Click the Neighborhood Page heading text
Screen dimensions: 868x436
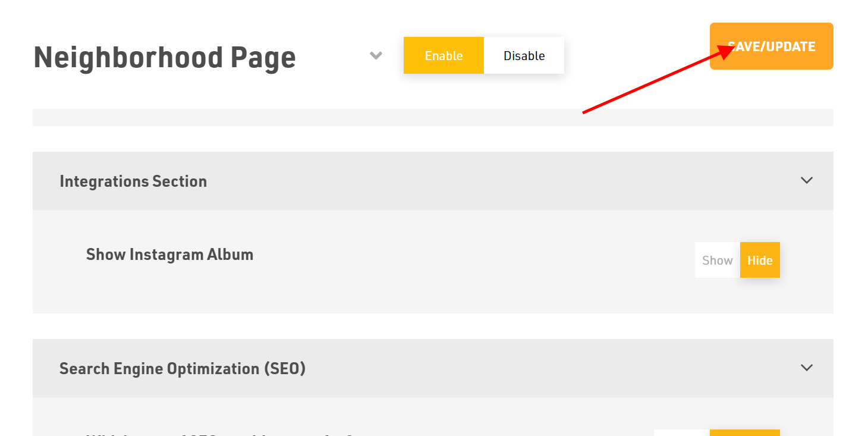click(x=165, y=58)
